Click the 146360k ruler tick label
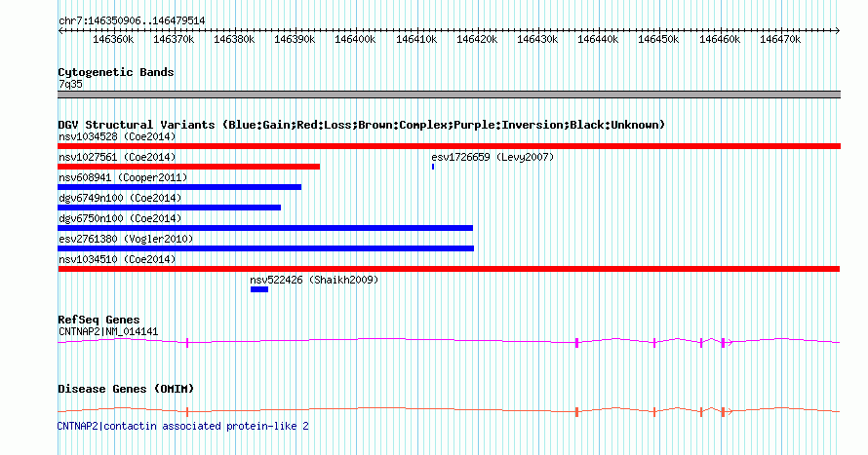This screenshot has height=455, width=868. (113, 40)
